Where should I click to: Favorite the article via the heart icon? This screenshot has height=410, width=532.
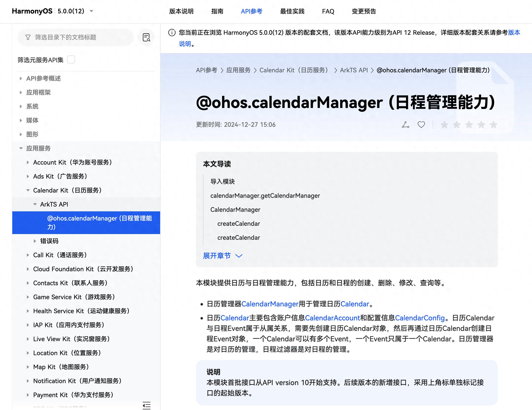pyautogui.click(x=421, y=124)
